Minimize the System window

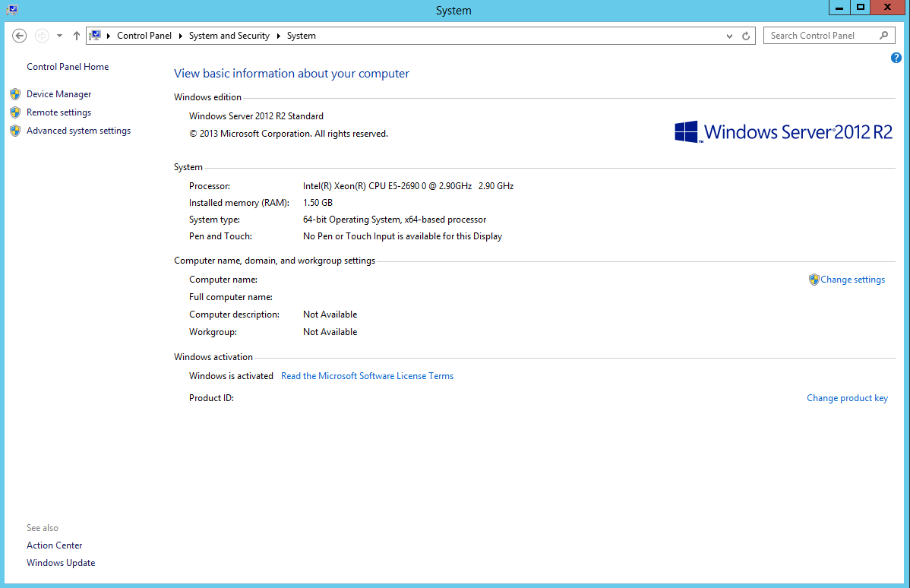(839, 8)
